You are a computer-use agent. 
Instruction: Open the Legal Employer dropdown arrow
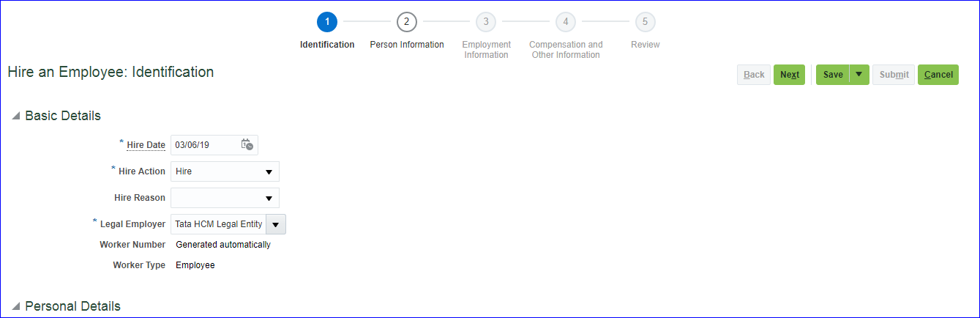[x=276, y=224]
